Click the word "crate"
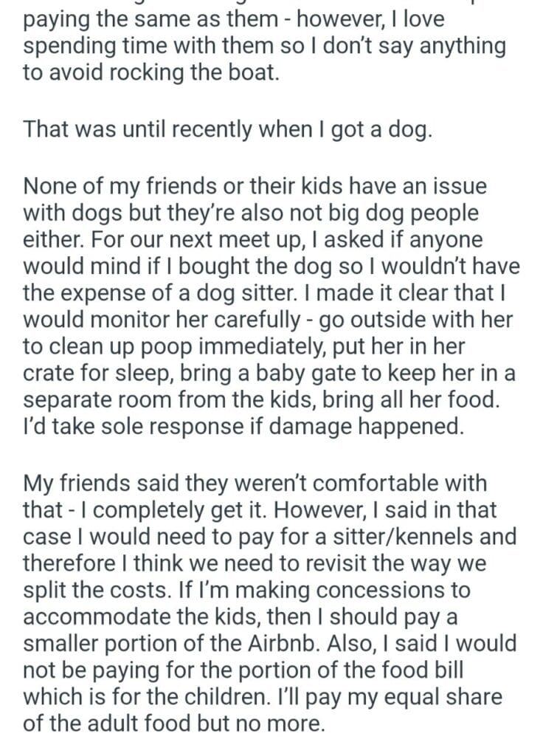This screenshot has width=543, height=756. tap(53, 374)
